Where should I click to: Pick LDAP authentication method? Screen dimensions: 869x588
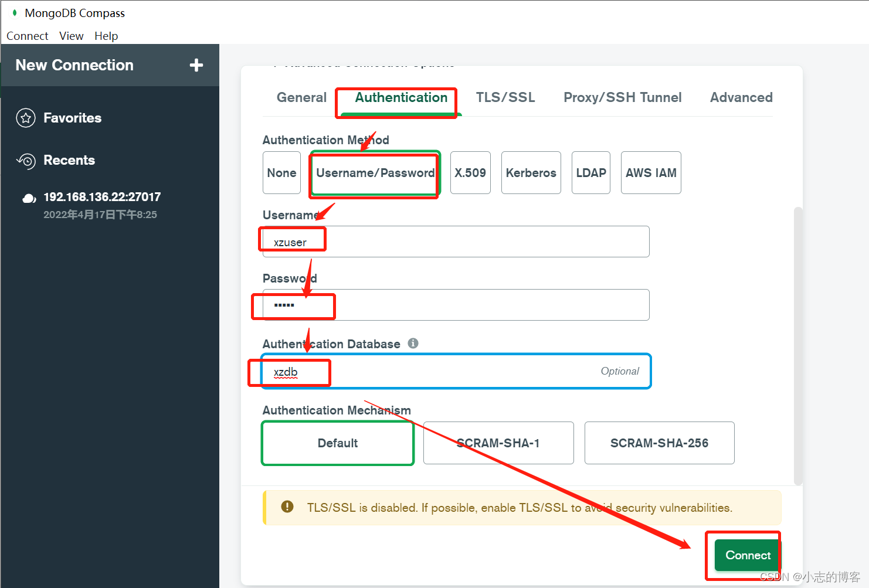point(591,173)
